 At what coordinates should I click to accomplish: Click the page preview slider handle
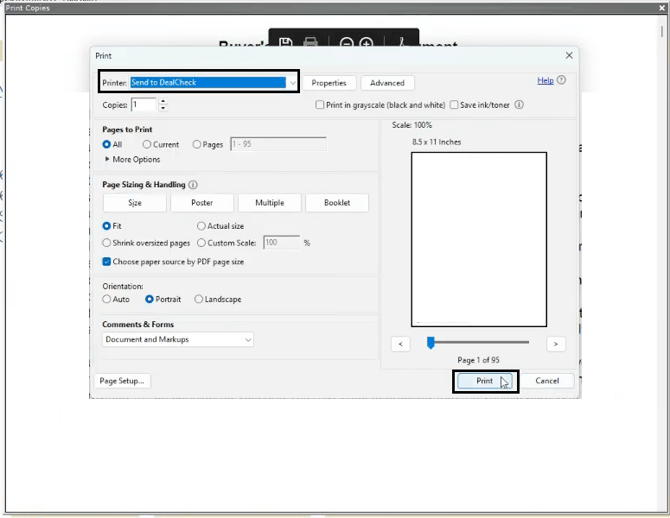(x=431, y=342)
